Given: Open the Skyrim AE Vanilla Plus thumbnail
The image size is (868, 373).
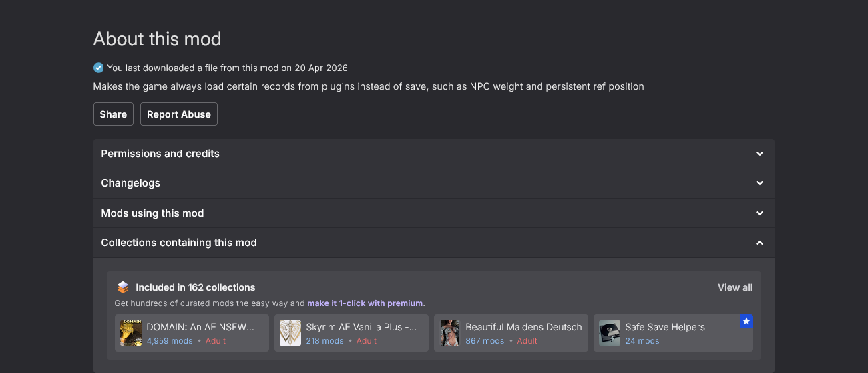Looking at the screenshot, I should click(x=290, y=333).
